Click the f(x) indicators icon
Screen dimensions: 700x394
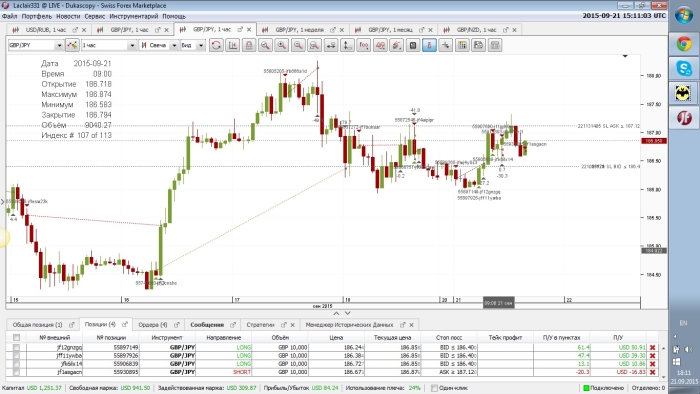pyautogui.click(x=364, y=45)
